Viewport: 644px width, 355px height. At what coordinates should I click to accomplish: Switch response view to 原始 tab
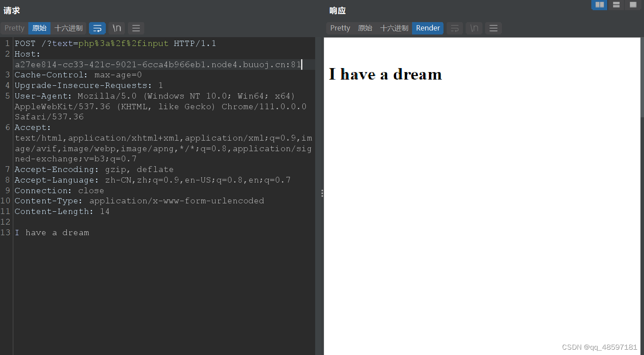[x=365, y=28]
